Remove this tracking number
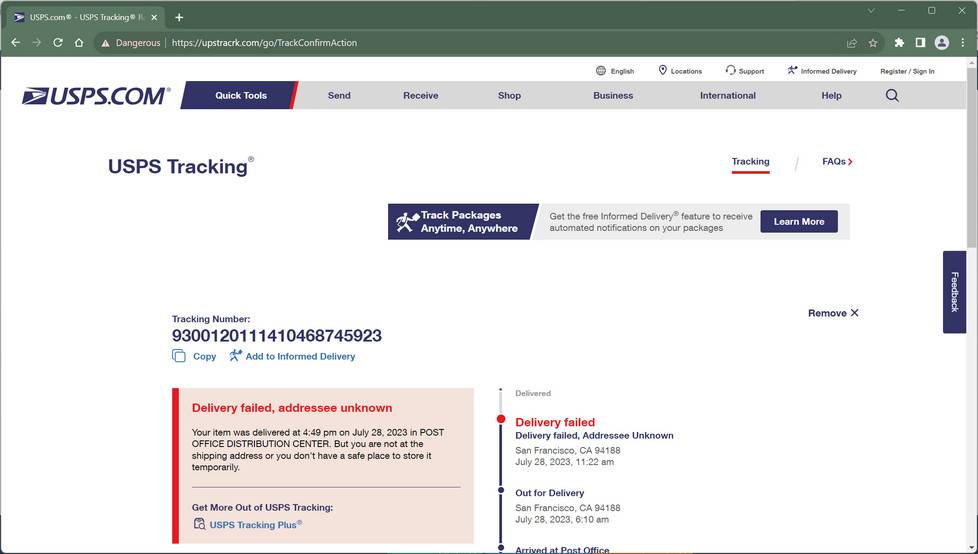Image resolution: width=978 pixels, height=554 pixels. (x=833, y=313)
